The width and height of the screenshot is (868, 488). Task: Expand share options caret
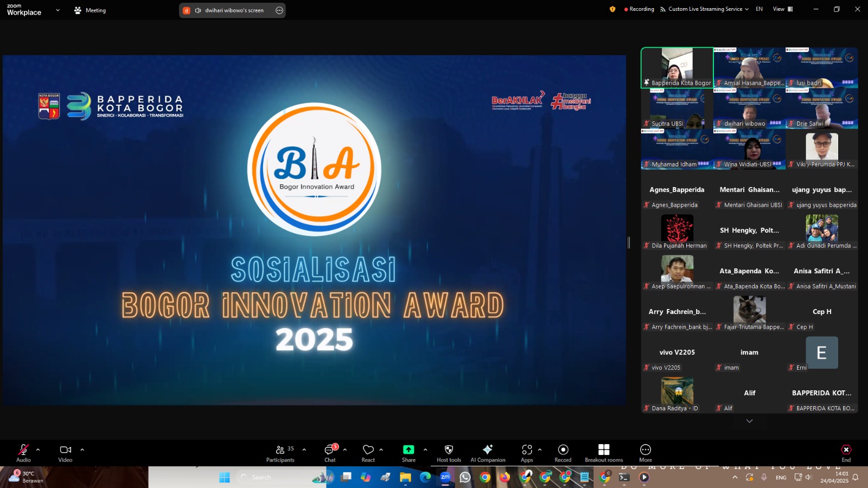(425, 450)
